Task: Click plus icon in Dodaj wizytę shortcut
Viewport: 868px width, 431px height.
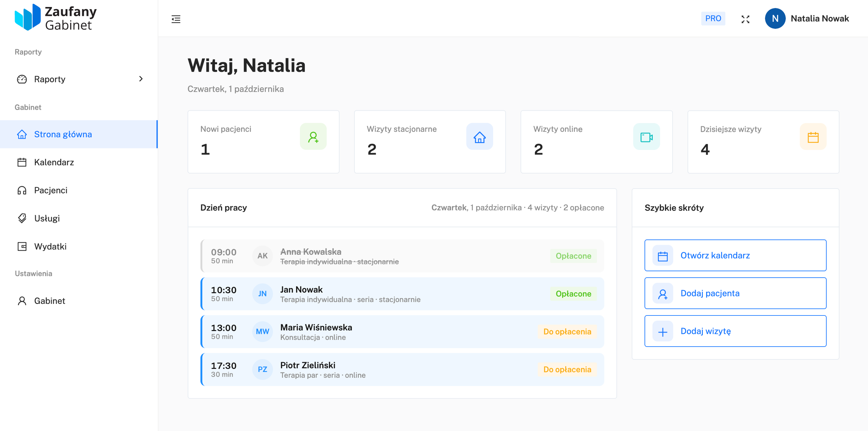Action: tap(663, 332)
